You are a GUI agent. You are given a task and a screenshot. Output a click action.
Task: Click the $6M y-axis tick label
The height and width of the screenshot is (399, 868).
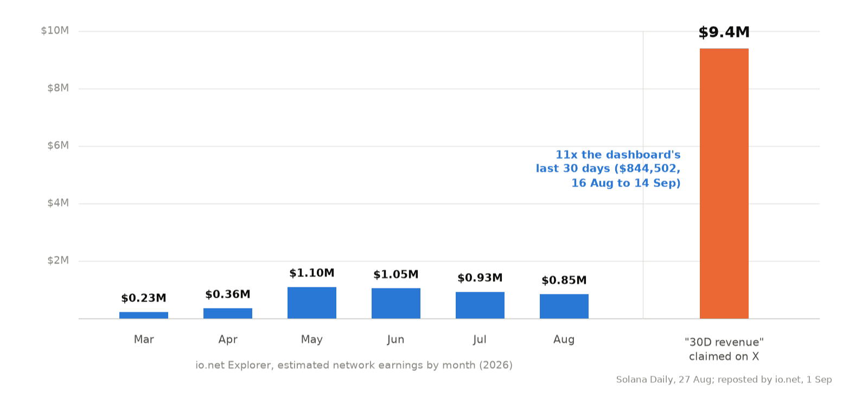[58, 145]
